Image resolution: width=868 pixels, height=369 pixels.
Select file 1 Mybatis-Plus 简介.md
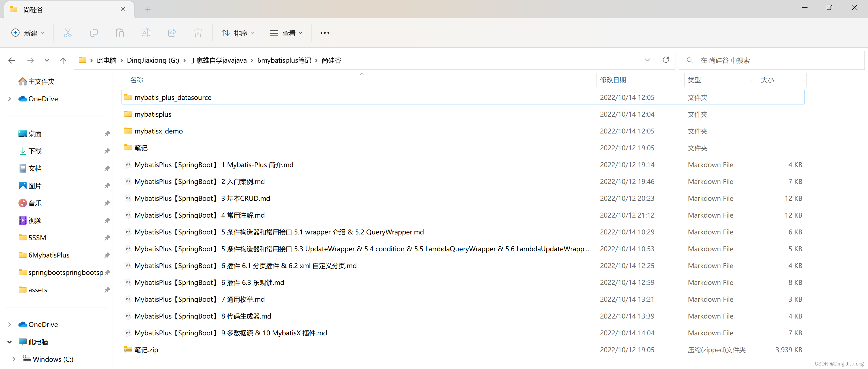[463, 165]
